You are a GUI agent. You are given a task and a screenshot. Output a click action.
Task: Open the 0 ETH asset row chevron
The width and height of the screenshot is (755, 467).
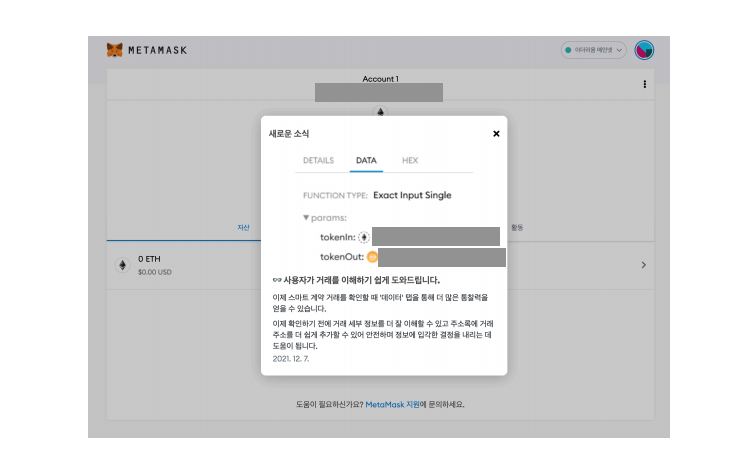coord(644,265)
